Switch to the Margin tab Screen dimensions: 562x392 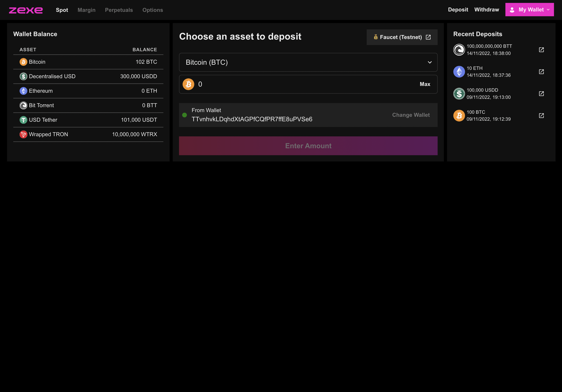(86, 10)
